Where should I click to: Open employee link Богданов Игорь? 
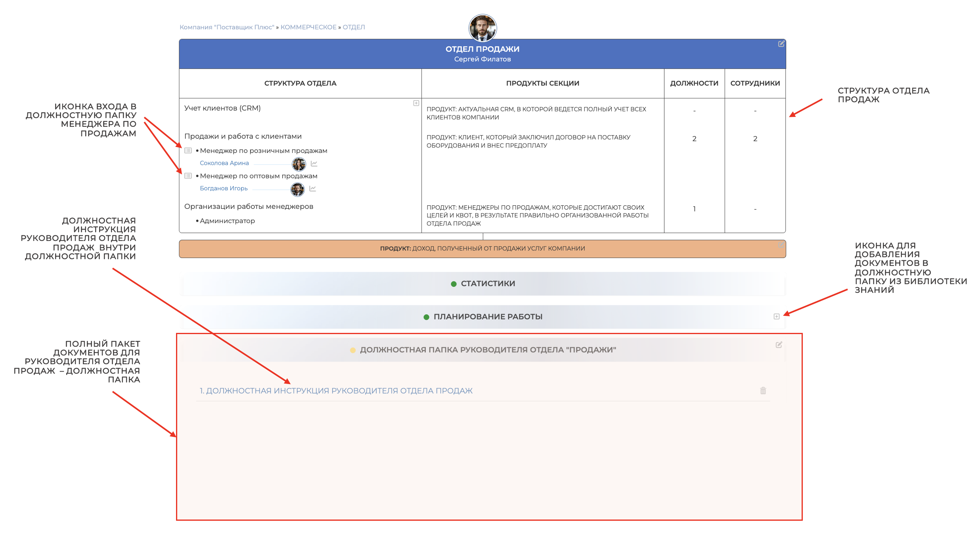pyautogui.click(x=224, y=189)
